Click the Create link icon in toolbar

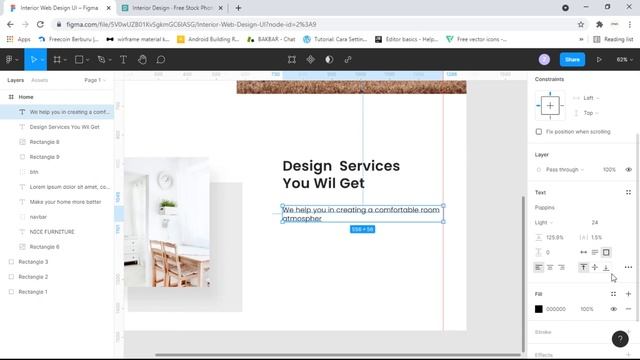(x=348, y=60)
